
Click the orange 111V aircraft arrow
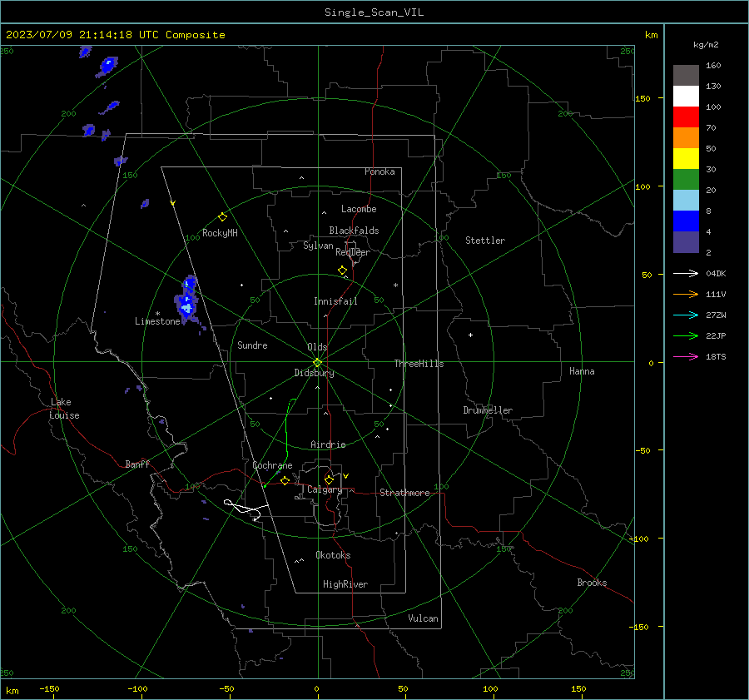coord(686,295)
